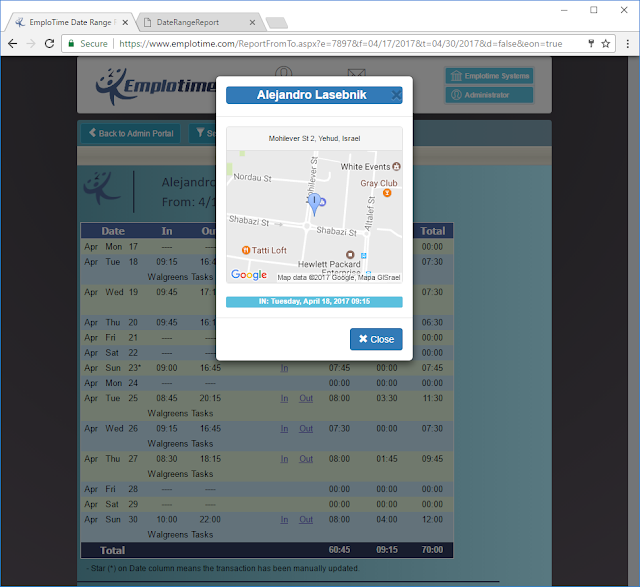
Task: Select the EmploTime Date Range tab
Action: 70,22
